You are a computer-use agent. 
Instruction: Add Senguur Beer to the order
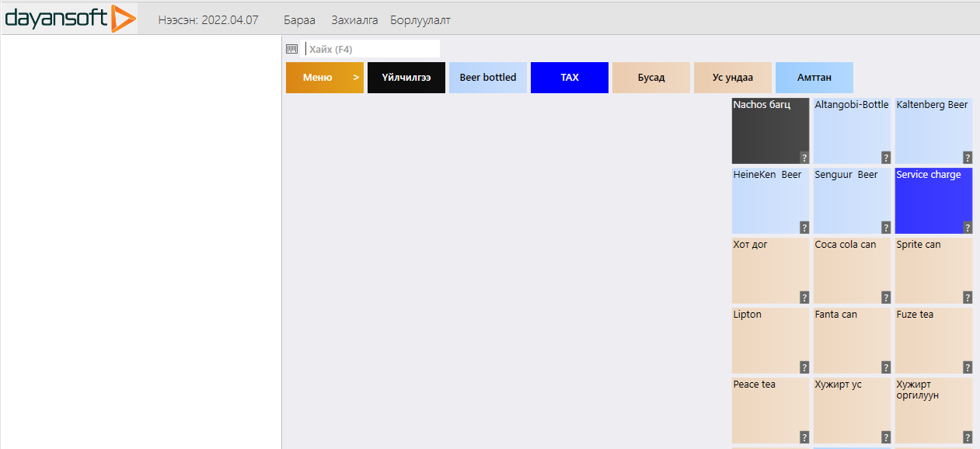(853, 201)
